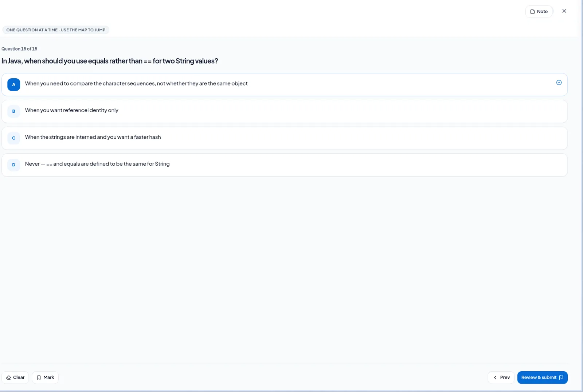
Task: Close the quiz with the X icon
Action: (564, 11)
